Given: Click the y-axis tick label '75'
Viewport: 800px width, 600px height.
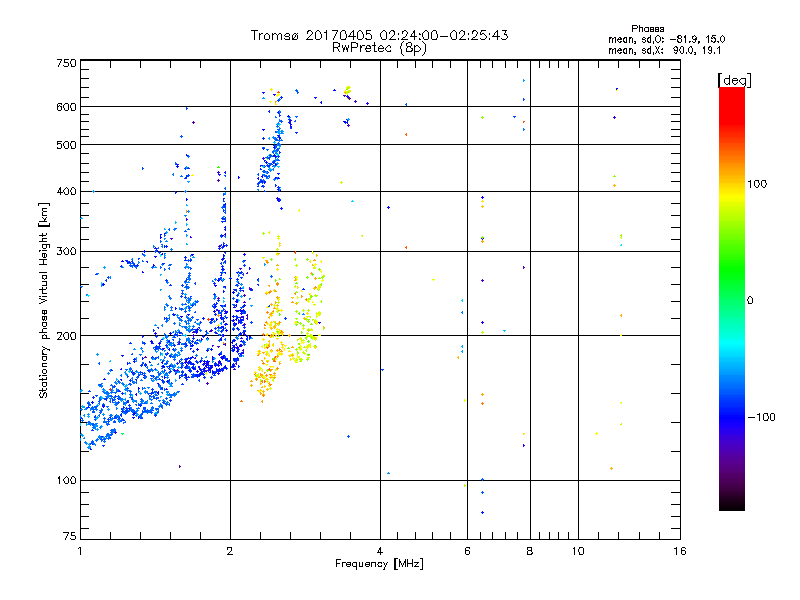Looking at the screenshot, I should pyautogui.click(x=70, y=536).
